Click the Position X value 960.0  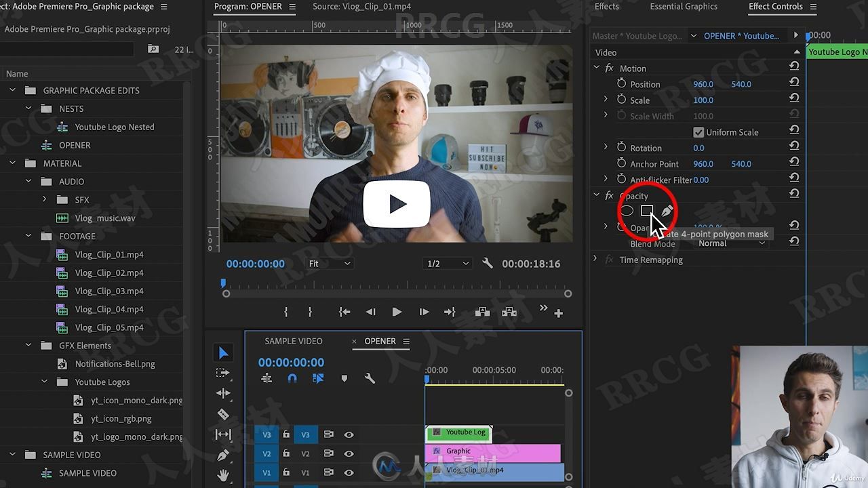[x=703, y=84]
